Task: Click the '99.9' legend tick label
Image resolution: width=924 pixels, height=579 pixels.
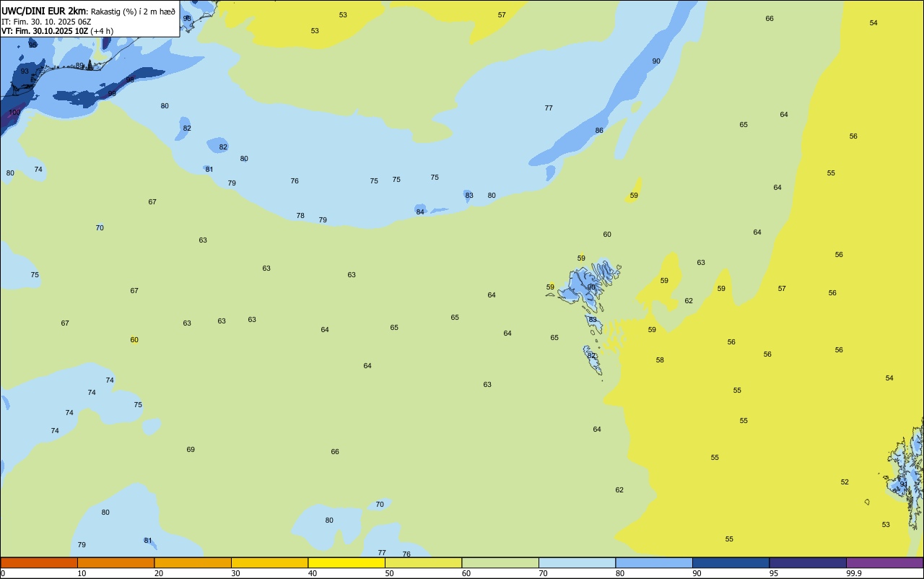Action: 854,573
